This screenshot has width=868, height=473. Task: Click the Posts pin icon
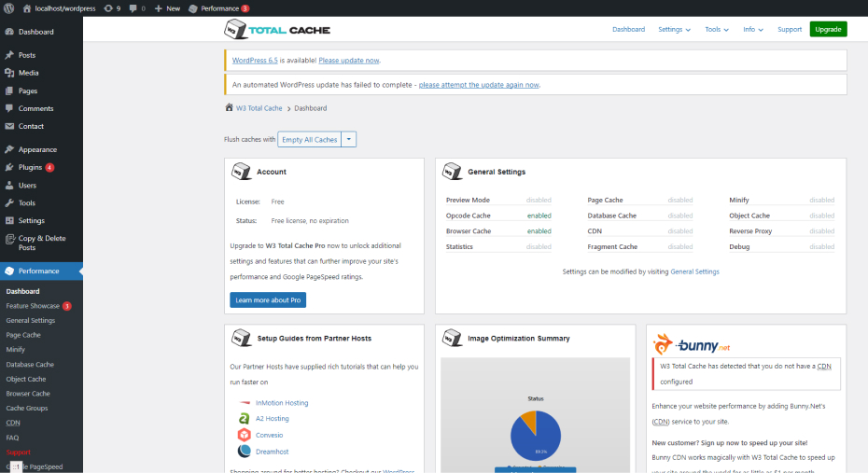coord(9,55)
